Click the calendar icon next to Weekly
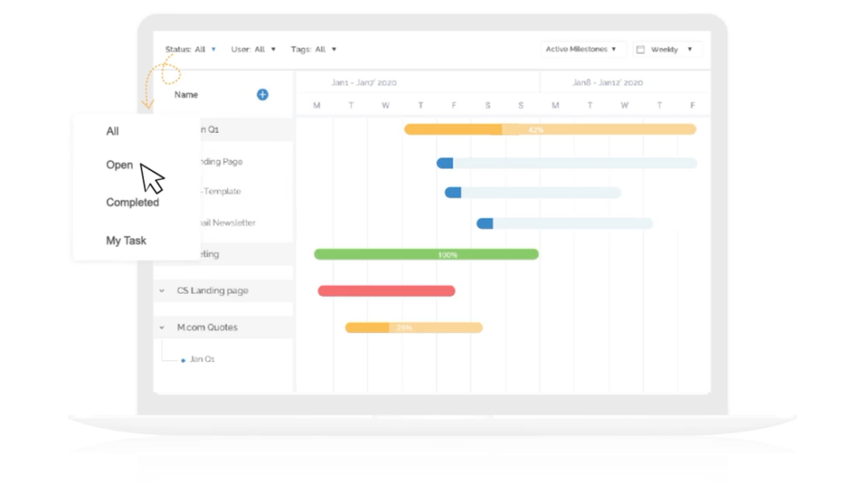 point(641,49)
